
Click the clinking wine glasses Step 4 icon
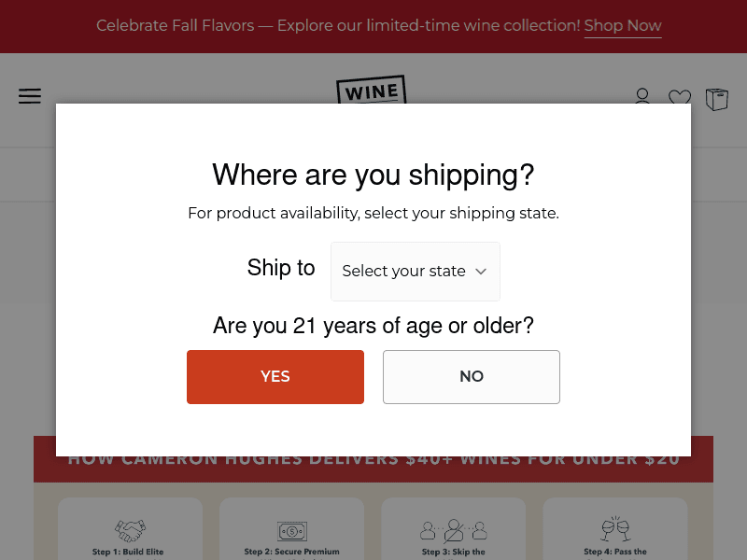(615, 530)
